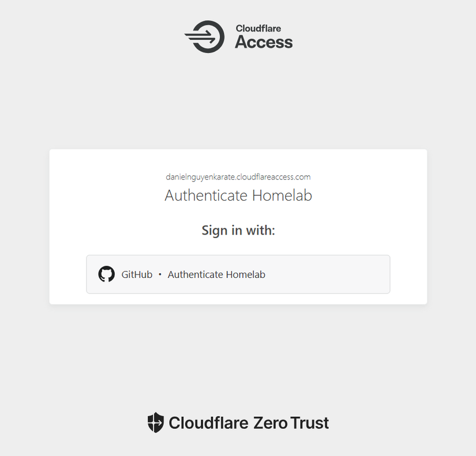The height and width of the screenshot is (456, 476).
Task: Click the "Access" wordmark at the top
Action: [x=264, y=42]
